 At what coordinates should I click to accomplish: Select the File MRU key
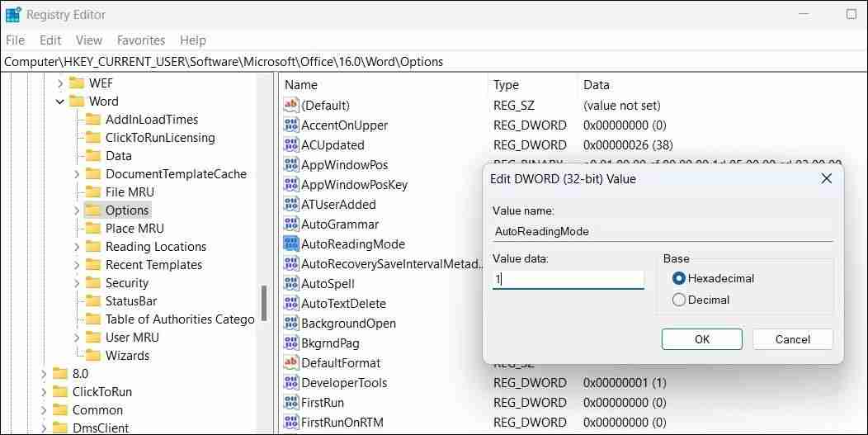[x=130, y=192]
